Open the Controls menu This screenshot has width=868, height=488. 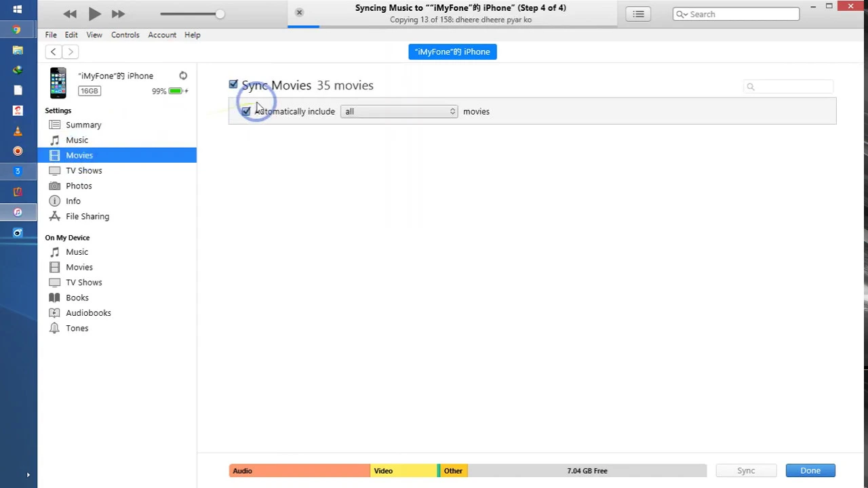[125, 35]
